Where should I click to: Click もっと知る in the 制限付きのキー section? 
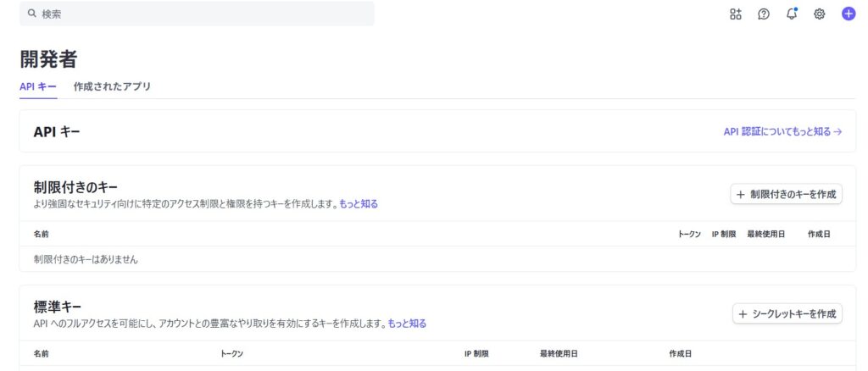[x=359, y=204]
